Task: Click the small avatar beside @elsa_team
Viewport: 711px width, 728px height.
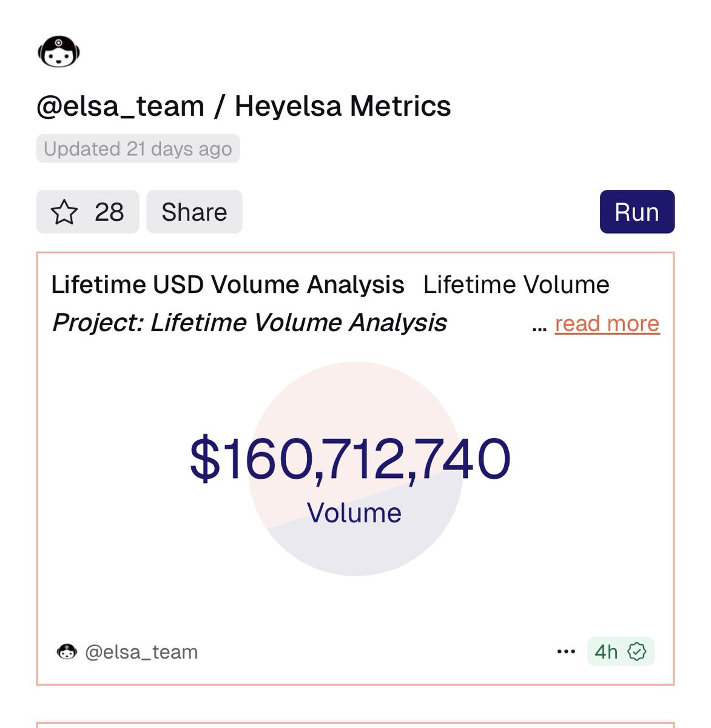Action: pyautogui.click(x=67, y=652)
